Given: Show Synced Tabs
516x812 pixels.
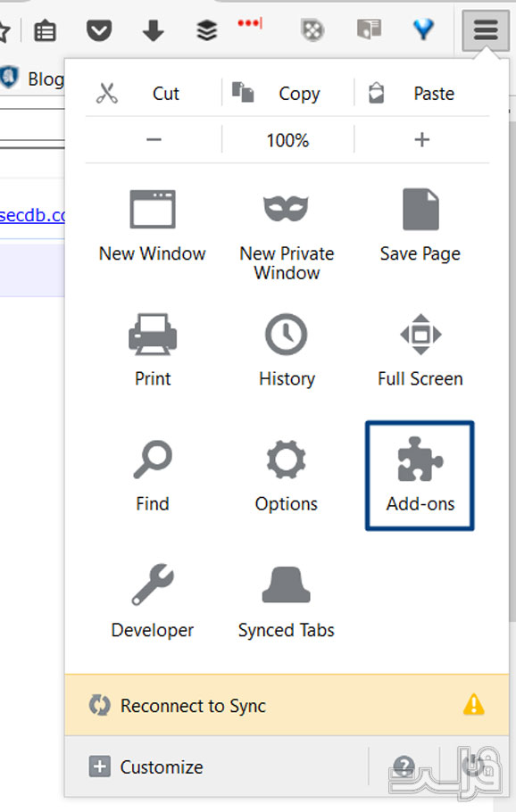Looking at the screenshot, I should pyautogui.click(x=286, y=601).
